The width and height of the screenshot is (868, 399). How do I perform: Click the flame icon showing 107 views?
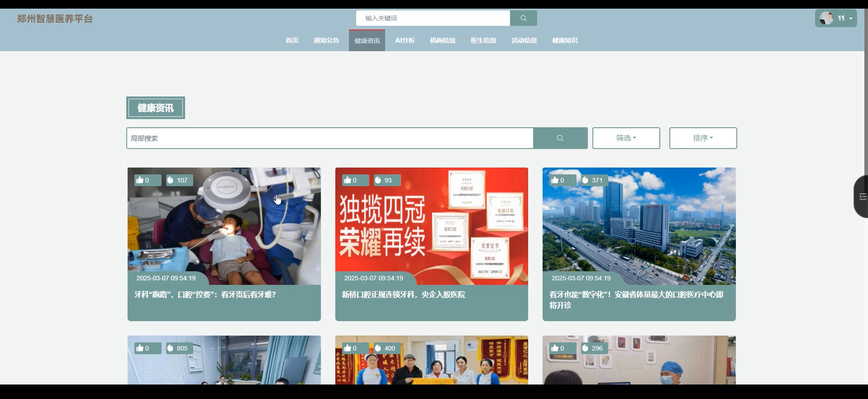point(170,180)
